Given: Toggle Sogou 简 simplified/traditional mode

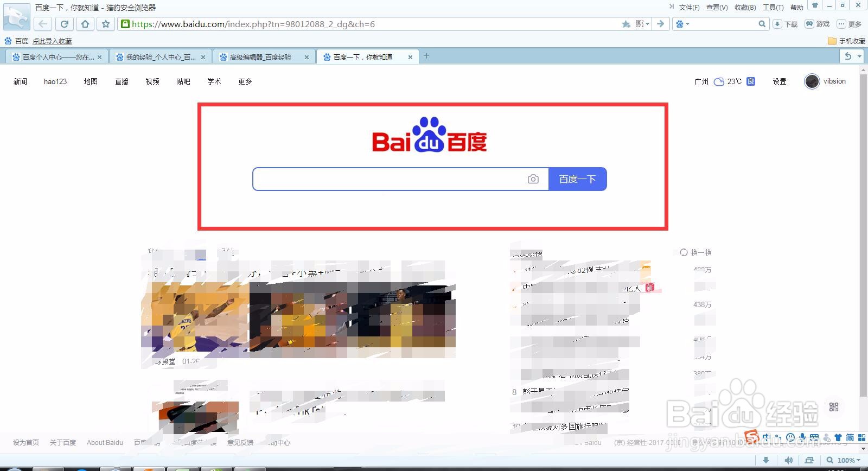Looking at the screenshot, I should tap(850, 437).
